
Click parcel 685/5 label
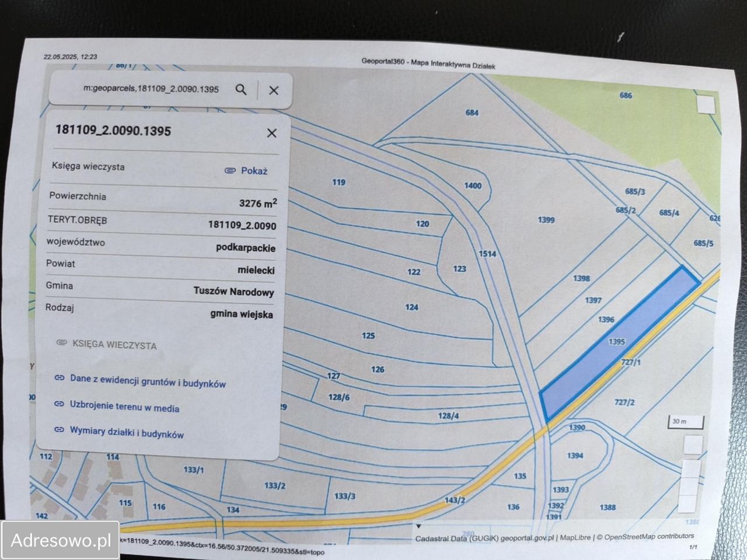(x=703, y=243)
